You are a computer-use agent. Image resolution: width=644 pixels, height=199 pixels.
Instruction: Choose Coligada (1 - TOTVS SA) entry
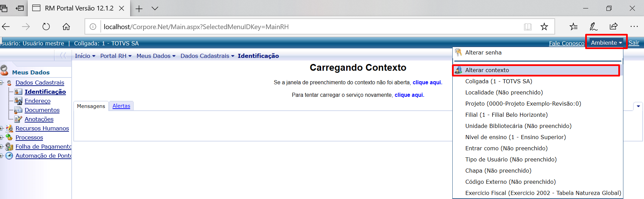click(x=538, y=81)
